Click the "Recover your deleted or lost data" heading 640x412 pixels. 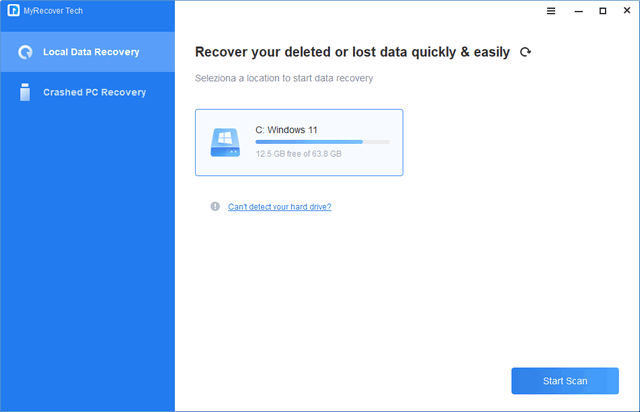tap(351, 52)
